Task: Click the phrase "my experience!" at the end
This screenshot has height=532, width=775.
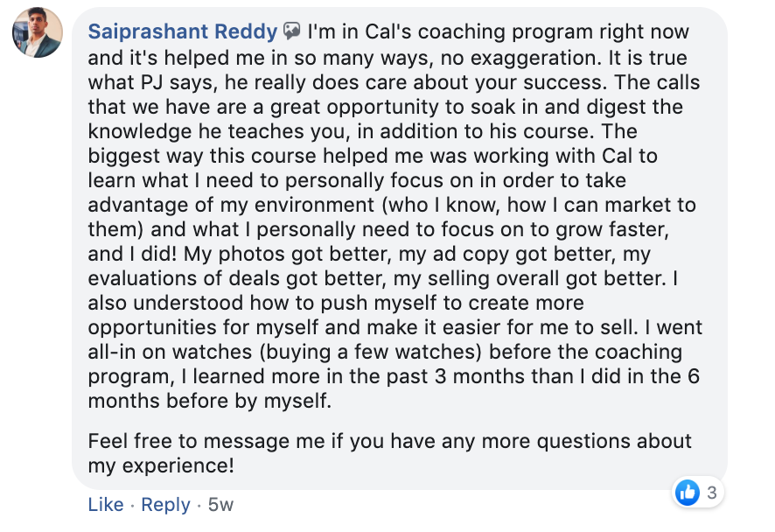Action: tap(161, 465)
